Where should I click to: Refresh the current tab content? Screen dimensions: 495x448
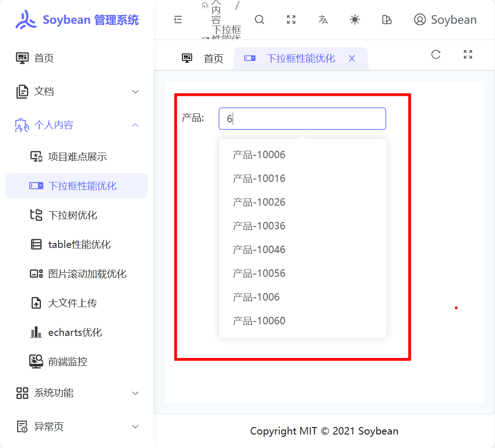pyautogui.click(x=435, y=54)
